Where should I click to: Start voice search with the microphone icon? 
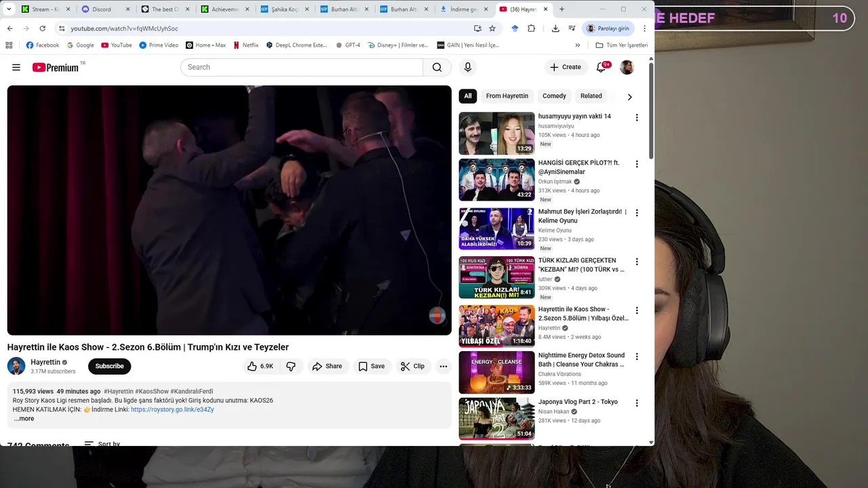467,67
